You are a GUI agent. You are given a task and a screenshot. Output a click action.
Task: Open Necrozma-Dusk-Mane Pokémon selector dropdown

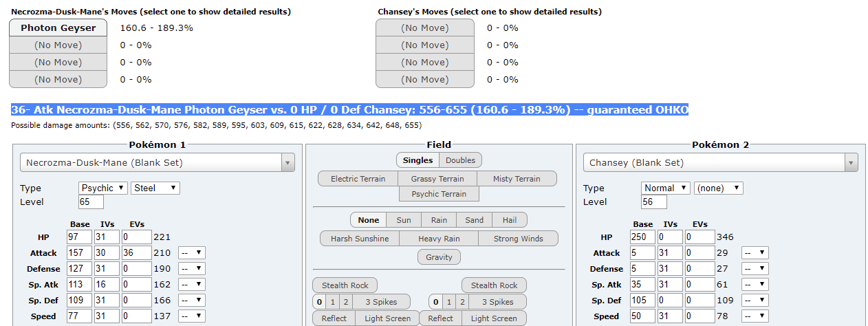(x=158, y=163)
